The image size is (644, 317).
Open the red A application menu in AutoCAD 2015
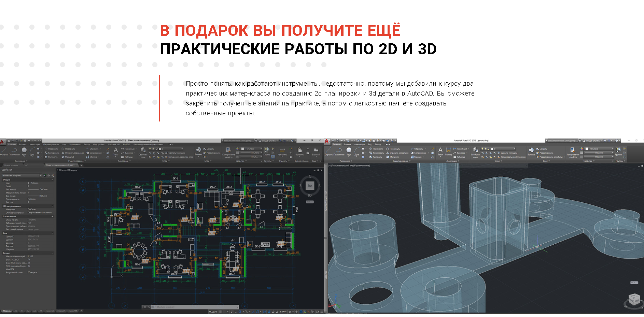click(x=3, y=141)
